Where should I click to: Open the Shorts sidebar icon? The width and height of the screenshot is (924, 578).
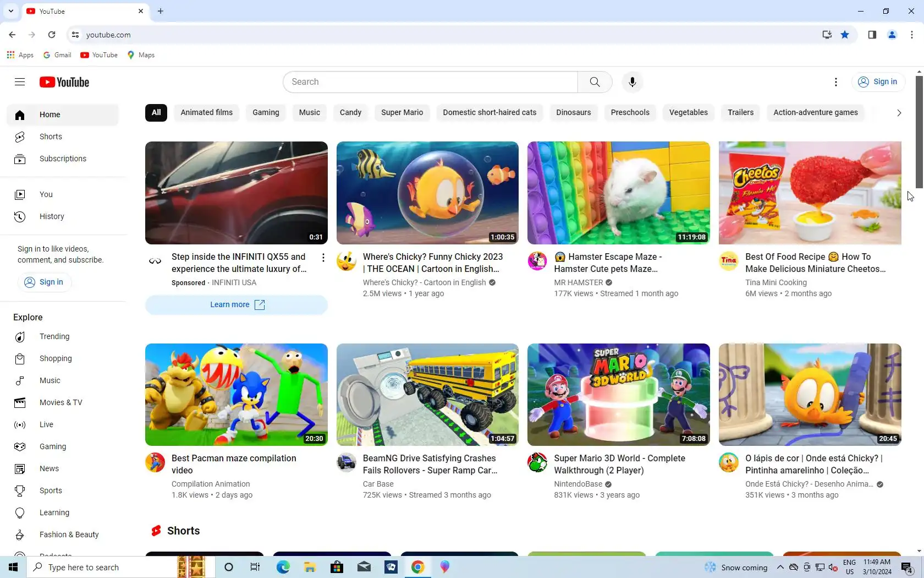[20, 137]
